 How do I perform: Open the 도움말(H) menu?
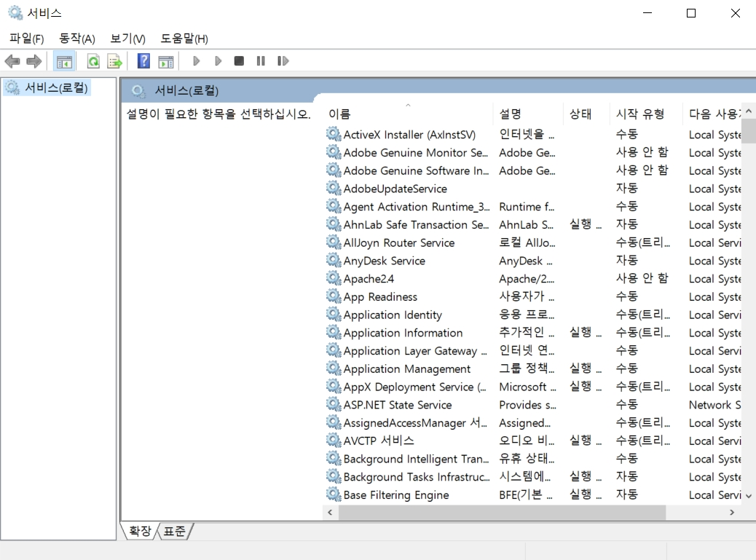click(x=184, y=39)
